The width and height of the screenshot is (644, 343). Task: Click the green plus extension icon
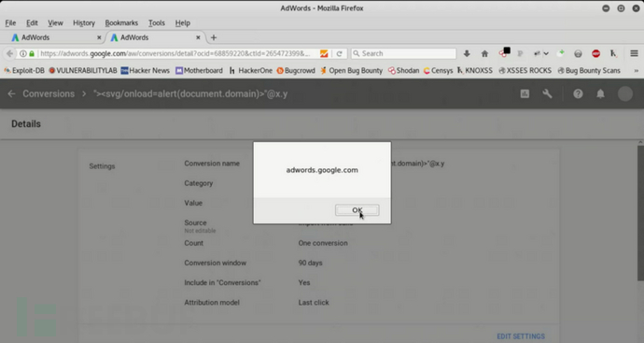point(560,53)
